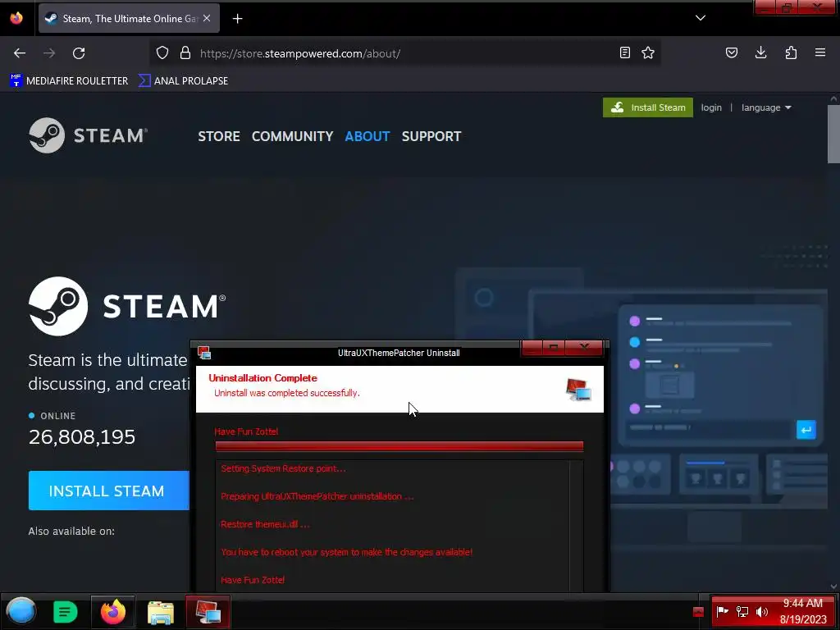Open the network tray icon
The width and height of the screenshot is (840, 630).
tap(742, 611)
